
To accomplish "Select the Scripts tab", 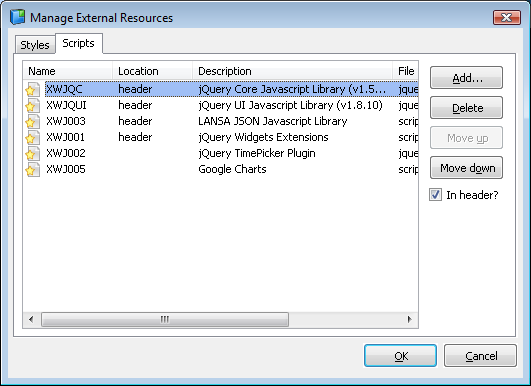I will 79,43.
